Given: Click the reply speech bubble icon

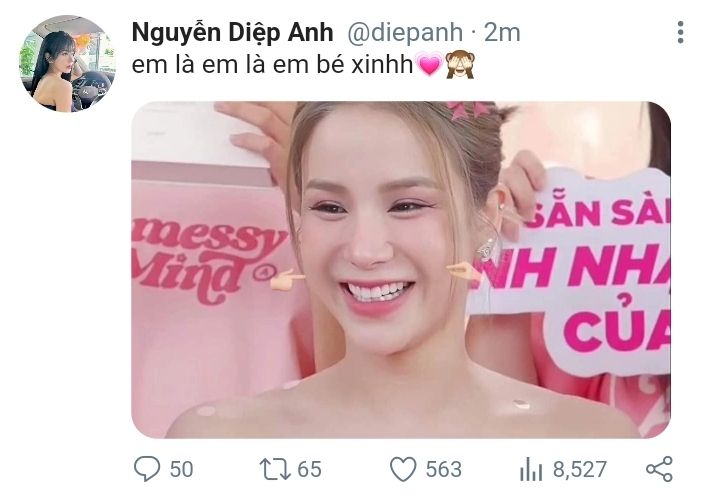Looking at the screenshot, I should point(147,468).
